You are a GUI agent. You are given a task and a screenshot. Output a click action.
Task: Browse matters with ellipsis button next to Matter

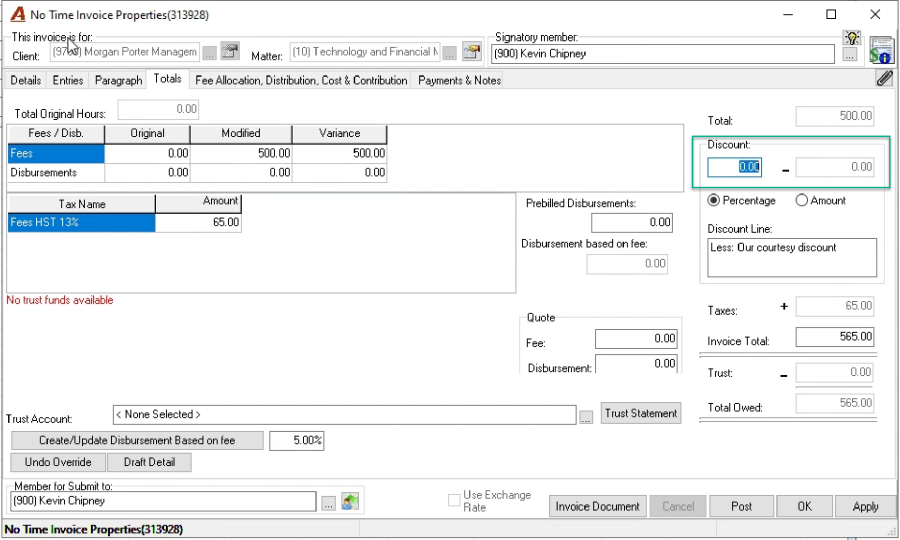pos(449,53)
